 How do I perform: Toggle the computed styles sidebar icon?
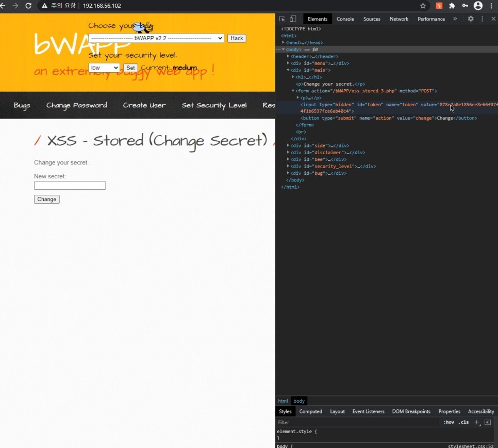[x=488, y=422]
